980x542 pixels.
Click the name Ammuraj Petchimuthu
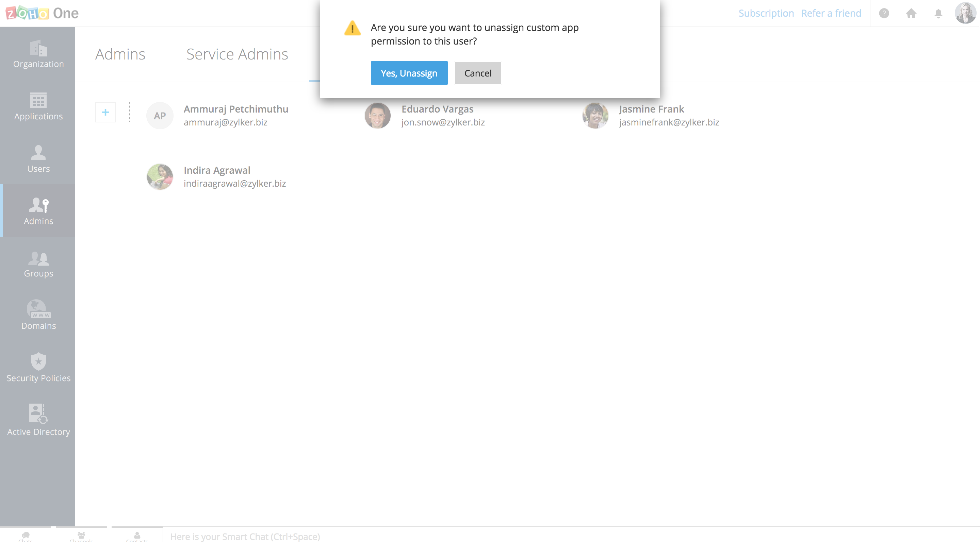[236, 109]
